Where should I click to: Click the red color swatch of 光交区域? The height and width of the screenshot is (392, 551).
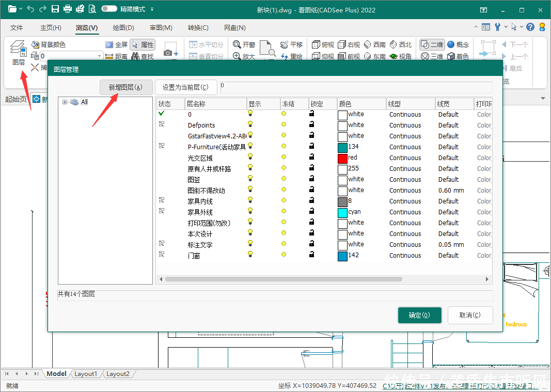[x=342, y=158]
